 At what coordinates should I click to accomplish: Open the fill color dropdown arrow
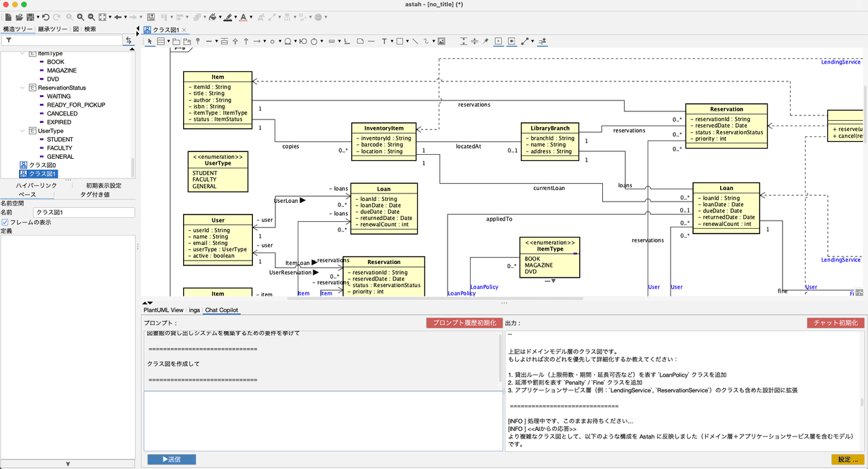[220, 16]
